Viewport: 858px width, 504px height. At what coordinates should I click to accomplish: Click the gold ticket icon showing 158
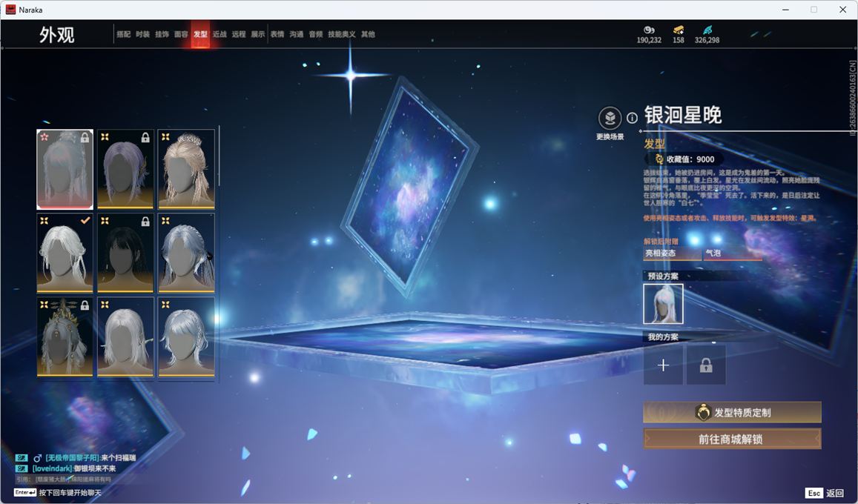click(x=679, y=30)
